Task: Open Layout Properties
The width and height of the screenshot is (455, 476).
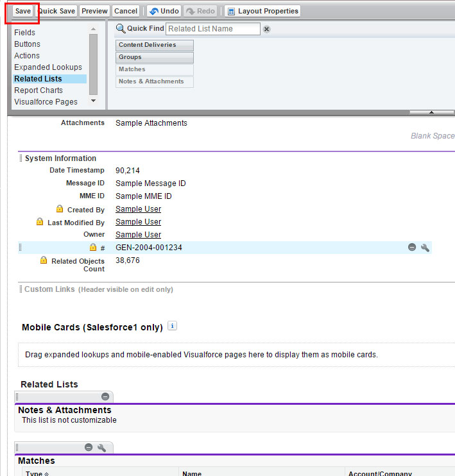Action: pos(262,11)
